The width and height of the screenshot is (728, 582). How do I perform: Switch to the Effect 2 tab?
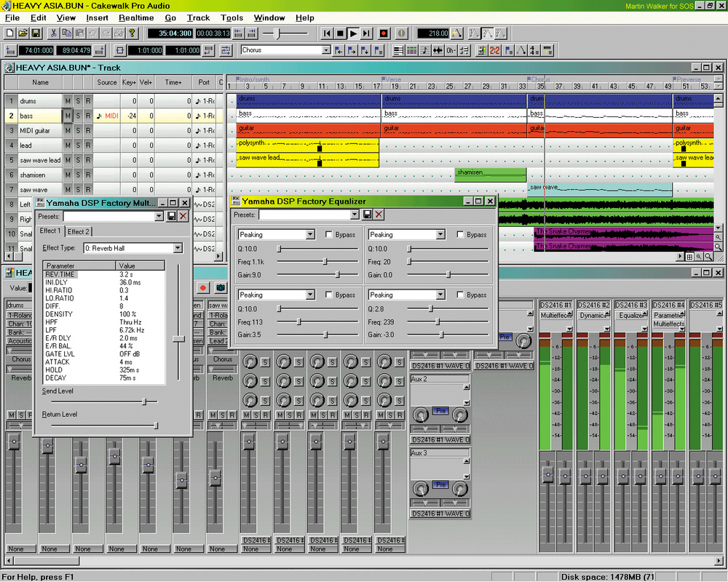(77, 231)
